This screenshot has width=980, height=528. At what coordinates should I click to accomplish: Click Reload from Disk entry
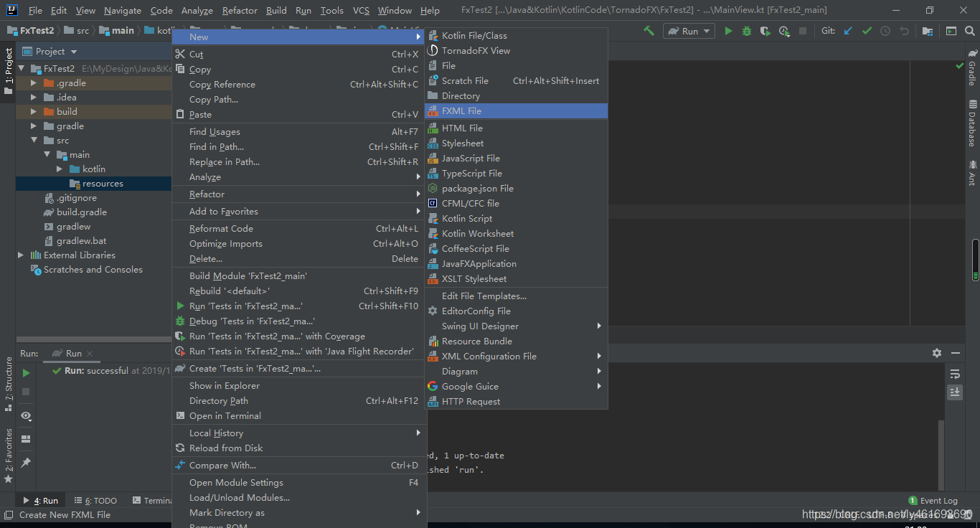298,448
